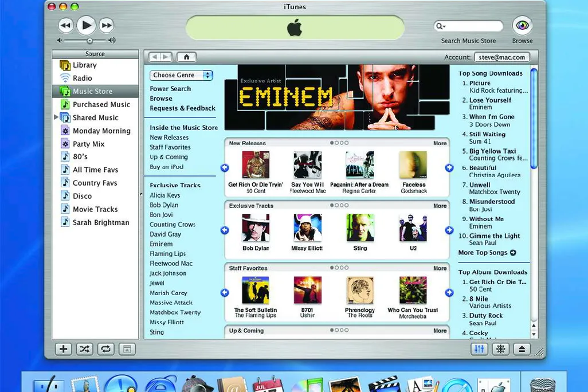Open the Choose Genre dropdown
Screen dimensions: 588x392
(x=181, y=75)
